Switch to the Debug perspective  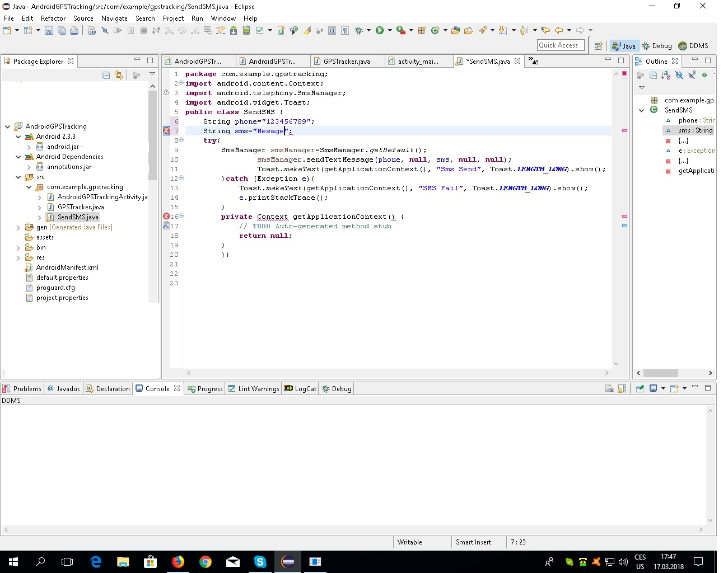(x=657, y=46)
